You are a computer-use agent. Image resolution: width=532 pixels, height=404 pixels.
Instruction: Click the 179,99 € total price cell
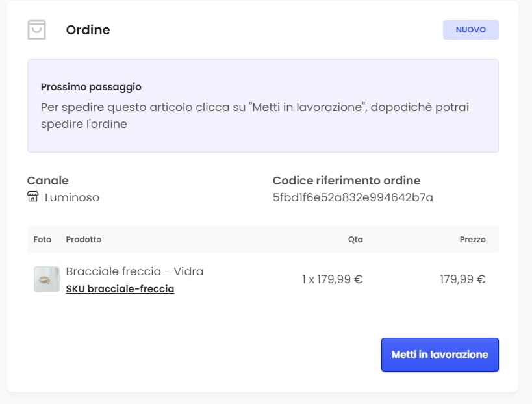(462, 279)
